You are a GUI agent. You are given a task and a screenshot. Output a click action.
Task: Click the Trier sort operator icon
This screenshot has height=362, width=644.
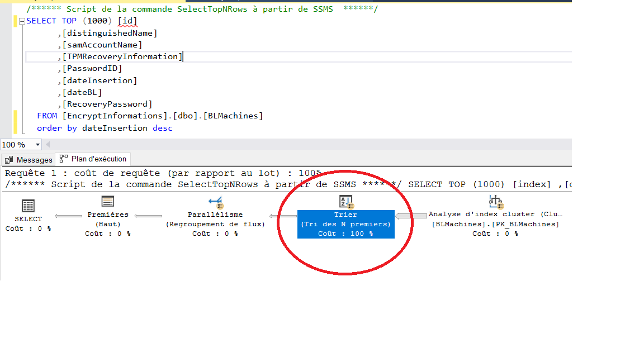click(346, 202)
